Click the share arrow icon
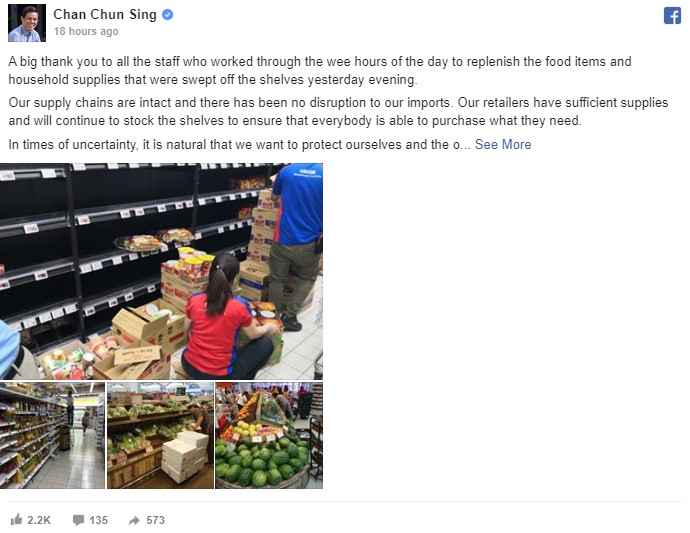 point(134,521)
